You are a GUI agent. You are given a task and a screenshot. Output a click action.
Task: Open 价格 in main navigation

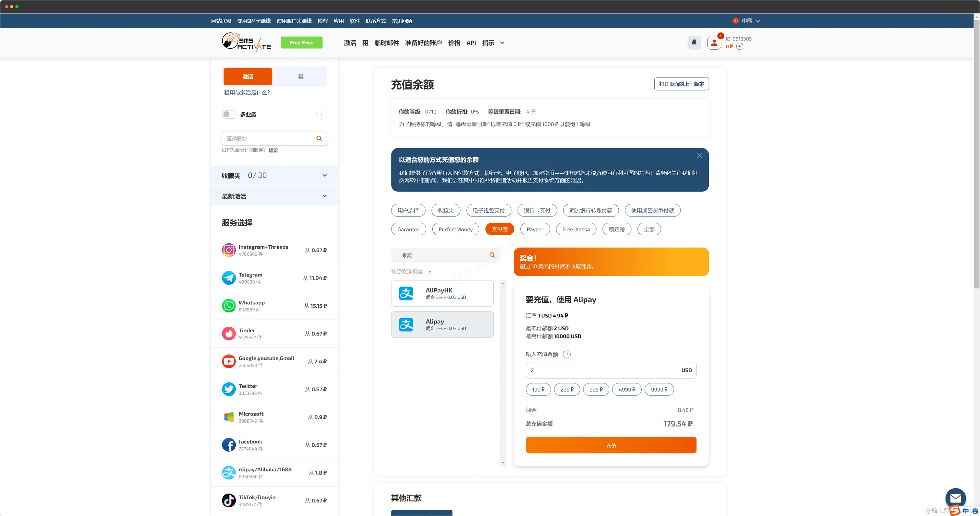(454, 43)
